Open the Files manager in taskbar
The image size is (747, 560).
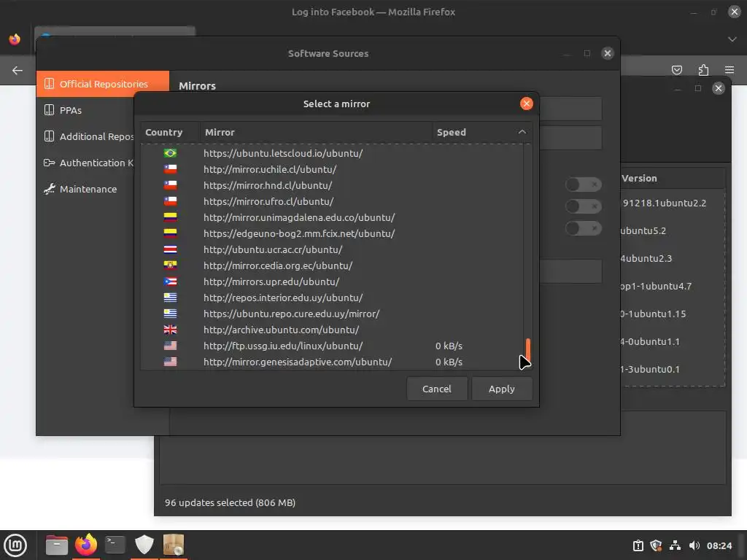pyautogui.click(x=57, y=545)
